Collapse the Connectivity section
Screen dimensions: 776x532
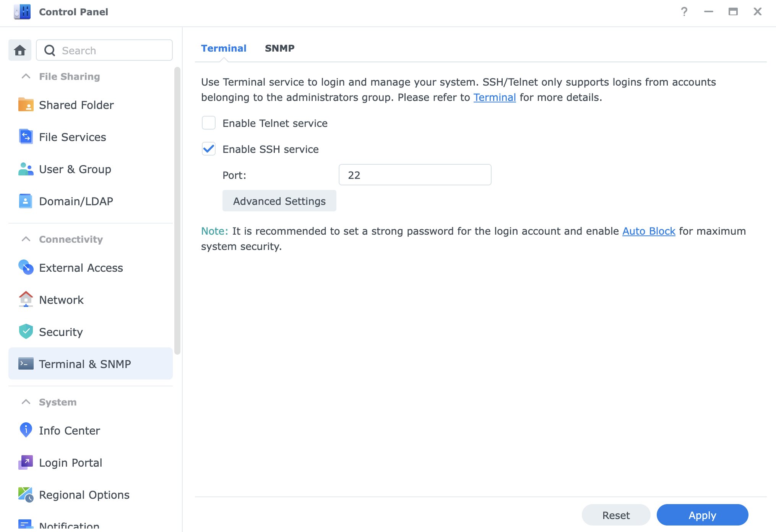26,239
